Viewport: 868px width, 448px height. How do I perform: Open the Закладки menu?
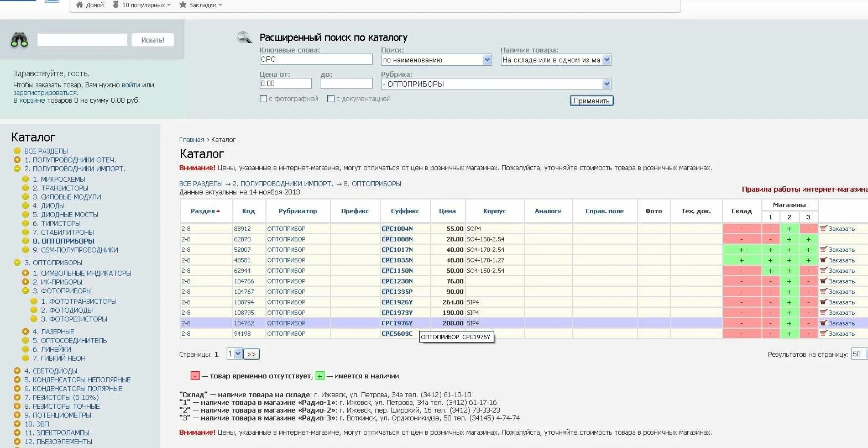coord(201,5)
